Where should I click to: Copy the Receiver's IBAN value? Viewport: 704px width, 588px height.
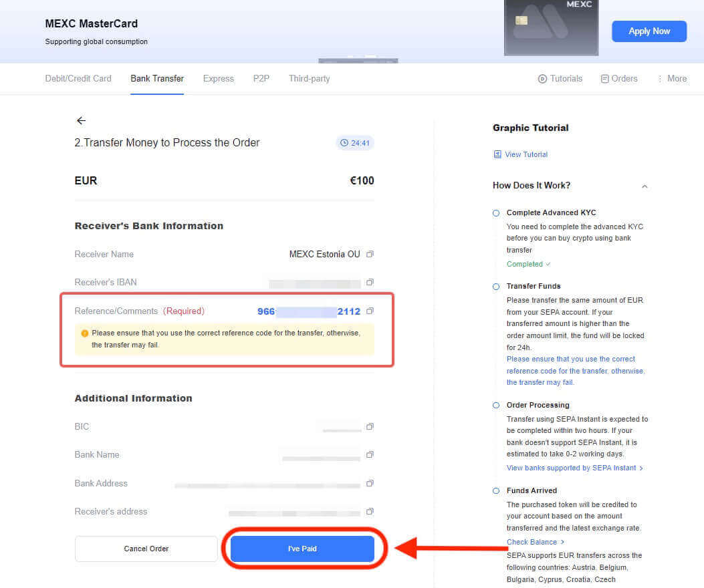(370, 283)
